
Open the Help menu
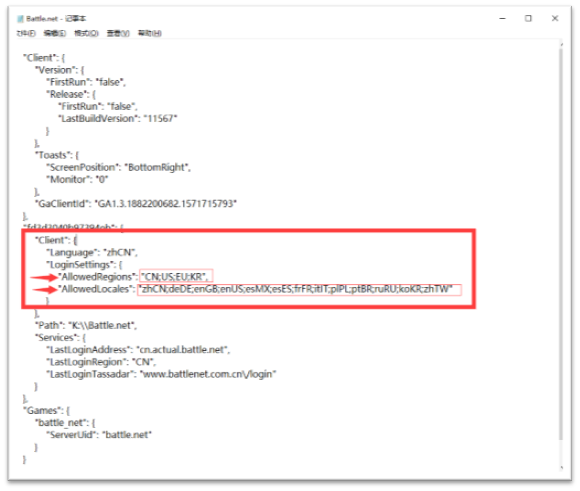coord(149,33)
